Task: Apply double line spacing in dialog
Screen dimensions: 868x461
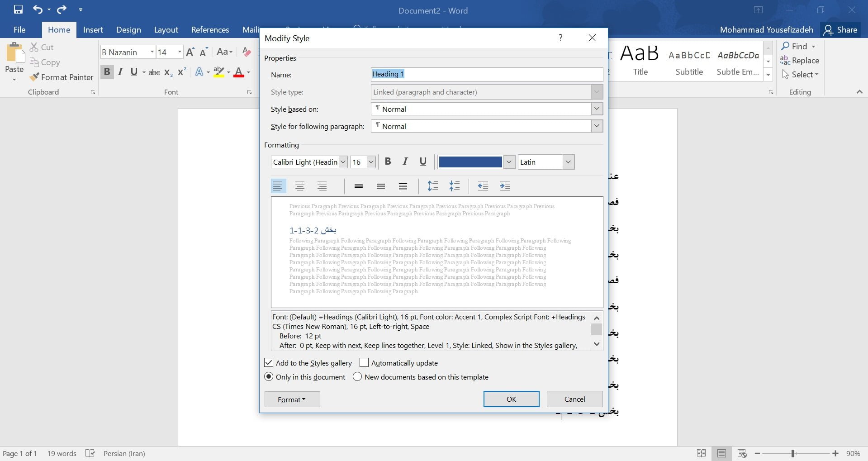Action: click(403, 186)
